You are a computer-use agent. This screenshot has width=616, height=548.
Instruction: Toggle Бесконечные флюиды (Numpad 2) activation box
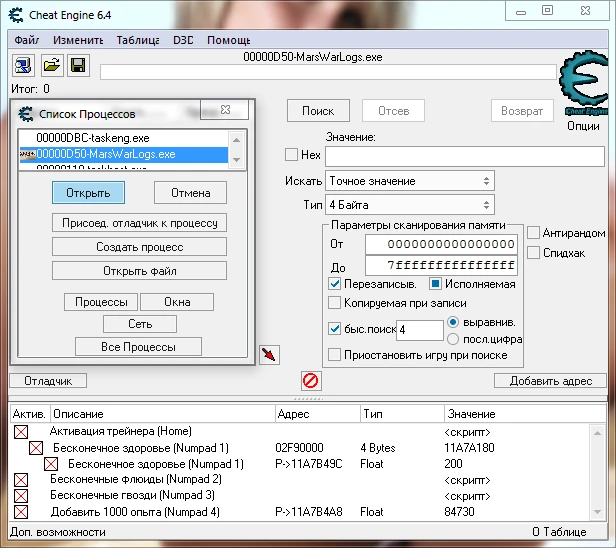[21, 480]
